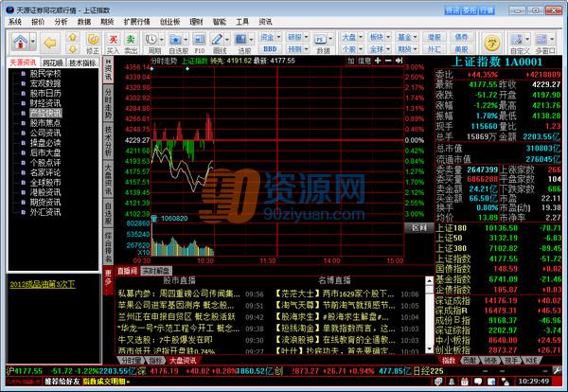Expand the 周期 dropdown arrow
Image resolution: width=568 pixels, height=392 pixels.
point(162,39)
